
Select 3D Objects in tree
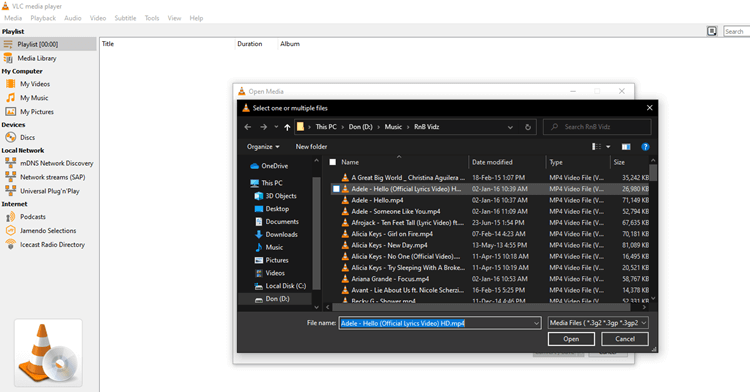point(281,196)
